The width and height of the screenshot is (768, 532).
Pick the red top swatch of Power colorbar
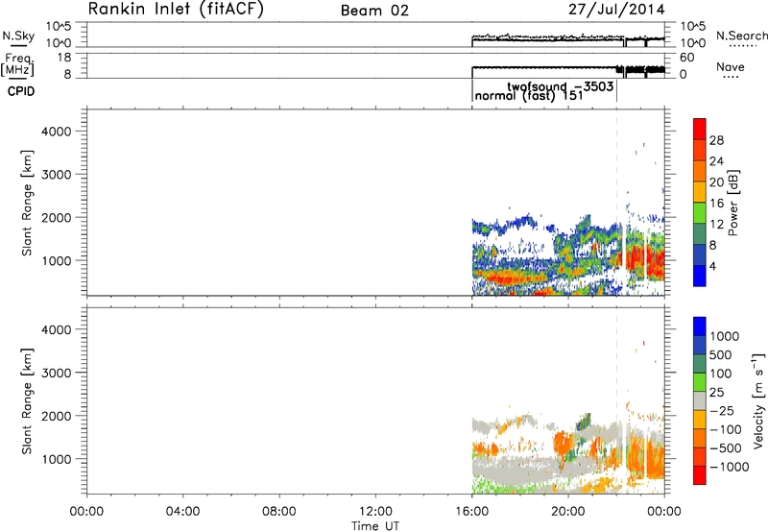(700, 130)
